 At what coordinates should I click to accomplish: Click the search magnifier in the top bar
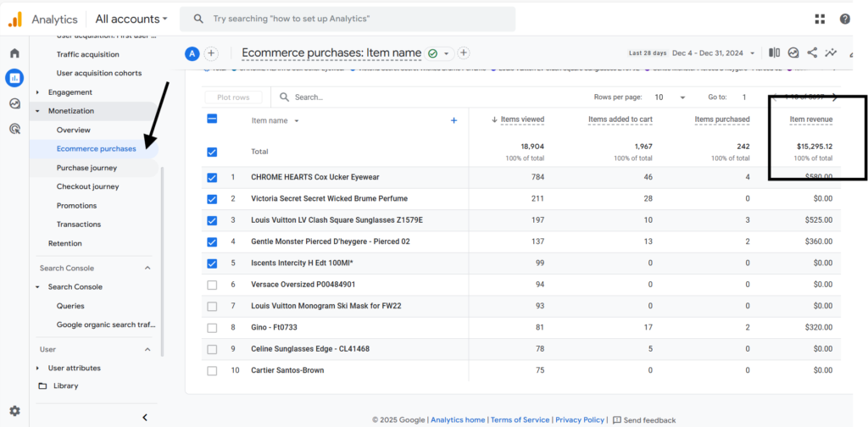click(199, 19)
